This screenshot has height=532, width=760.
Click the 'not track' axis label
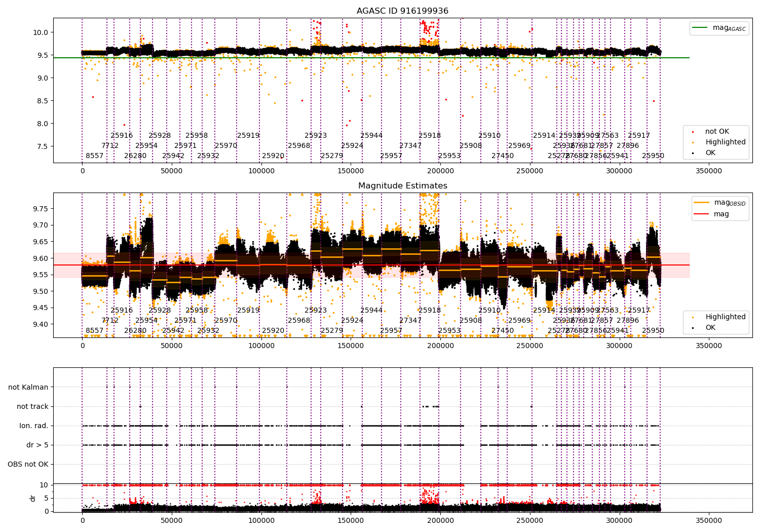tap(32, 406)
